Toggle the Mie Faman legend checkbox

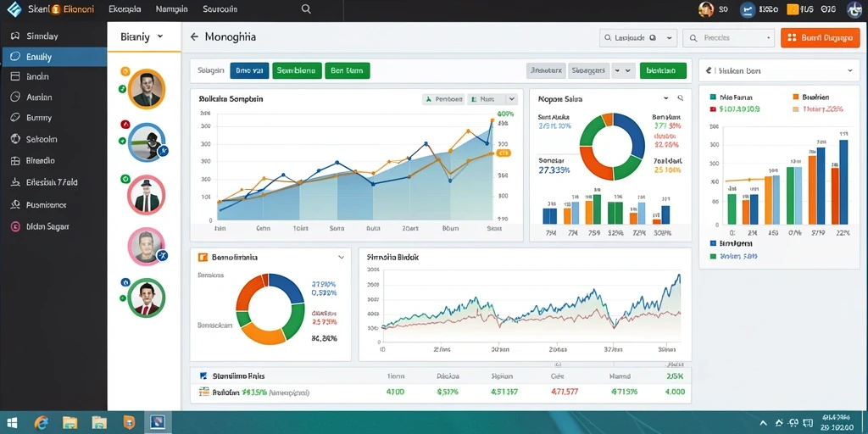click(x=713, y=97)
